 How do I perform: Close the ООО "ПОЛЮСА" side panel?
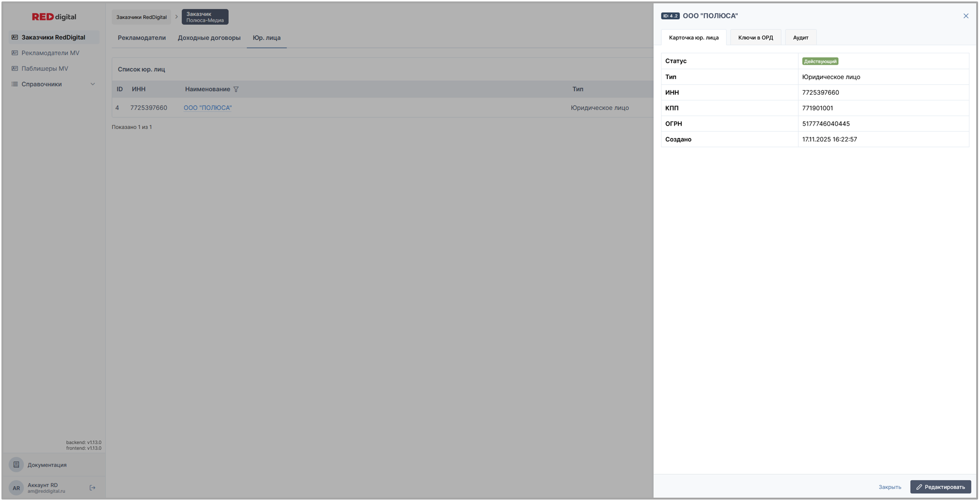[x=966, y=16]
